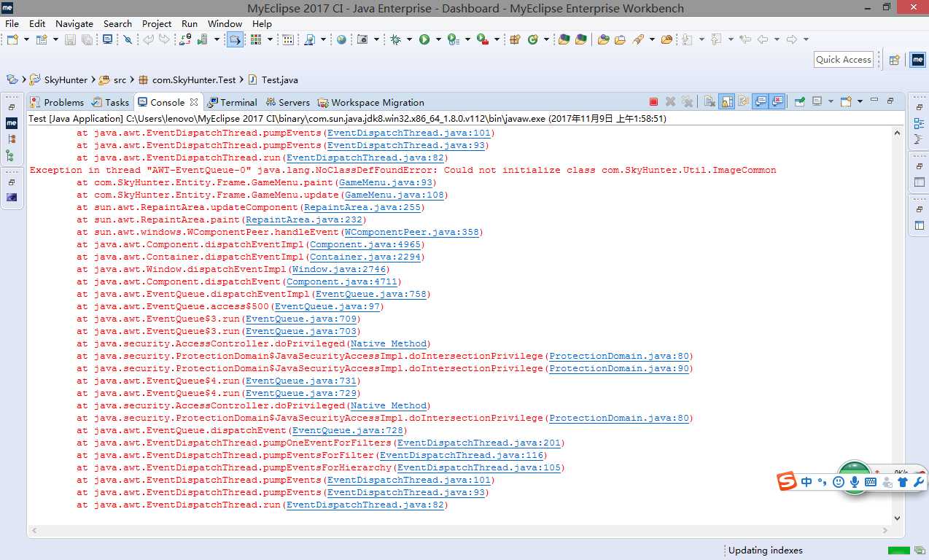Open the rocket launch dropdown arrow
The height and width of the screenshot is (560, 929).
click(652, 39)
